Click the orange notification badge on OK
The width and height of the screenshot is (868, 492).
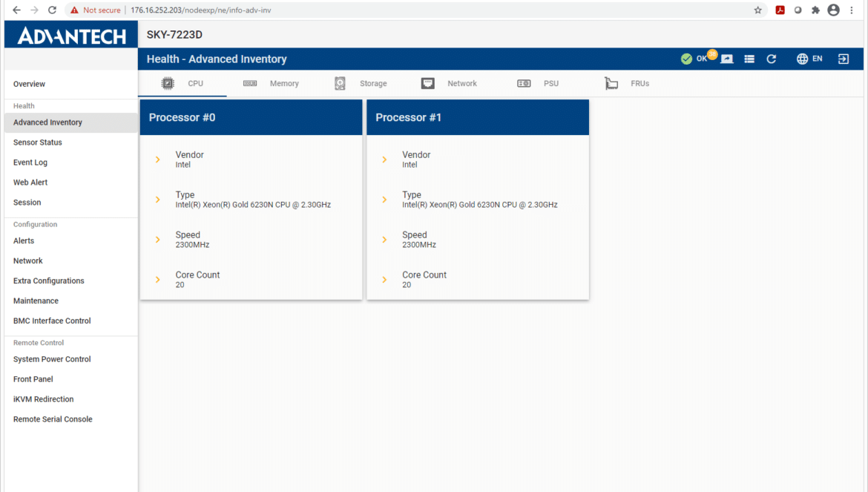tap(712, 54)
